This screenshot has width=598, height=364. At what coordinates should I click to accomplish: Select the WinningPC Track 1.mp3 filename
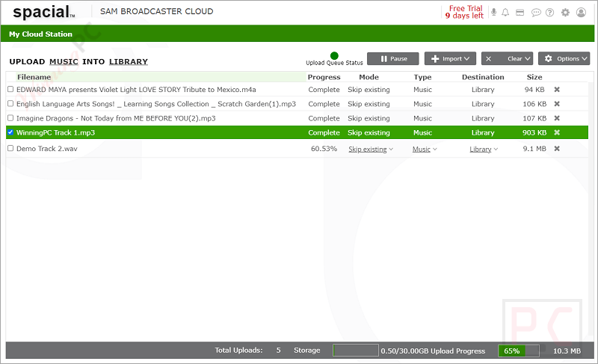pos(55,132)
